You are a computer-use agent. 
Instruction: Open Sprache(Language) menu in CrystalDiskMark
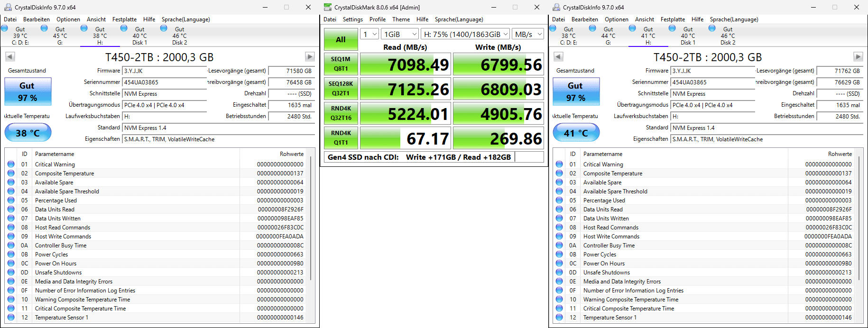[x=459, y=19]
